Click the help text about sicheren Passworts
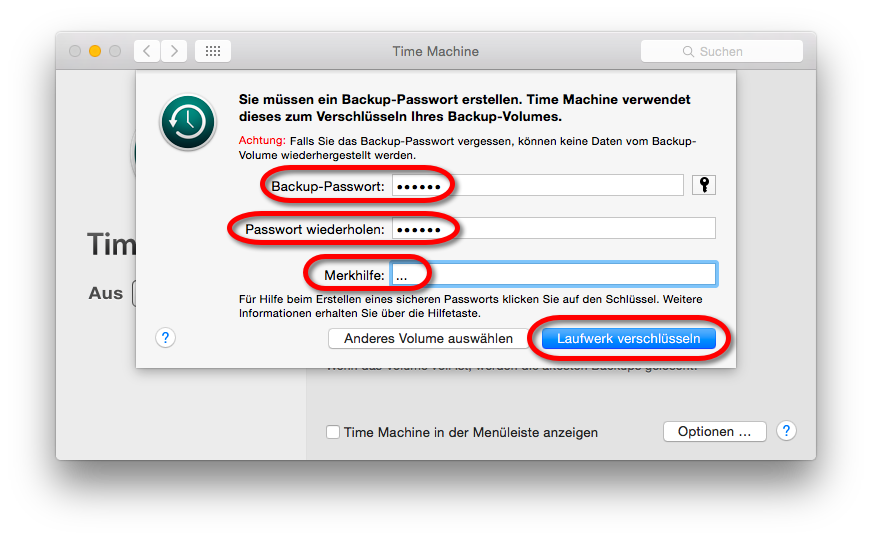The height and width of the screenshot is (540, 872). (470, 306)
